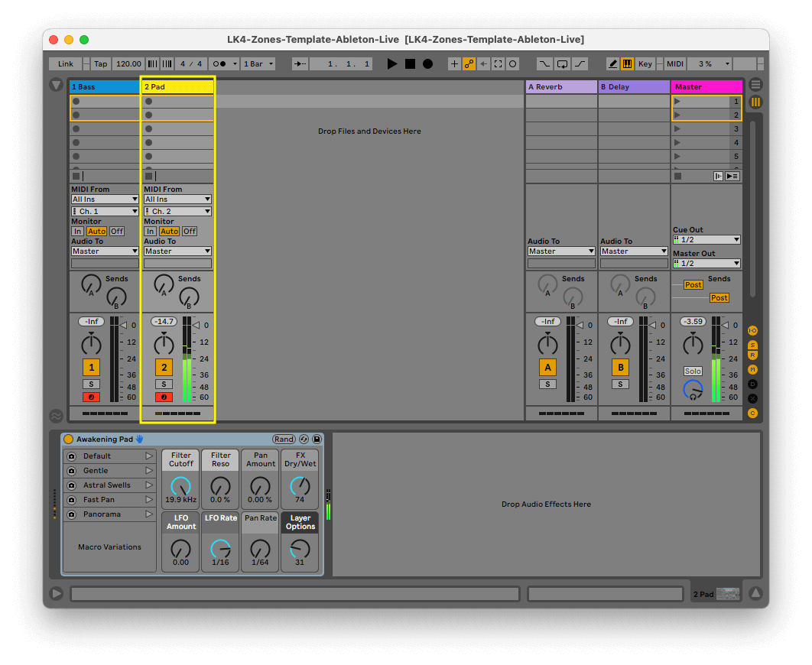Open 2 Pad Audio To Master dropdown
812x665 pixels.
point(177,251)
